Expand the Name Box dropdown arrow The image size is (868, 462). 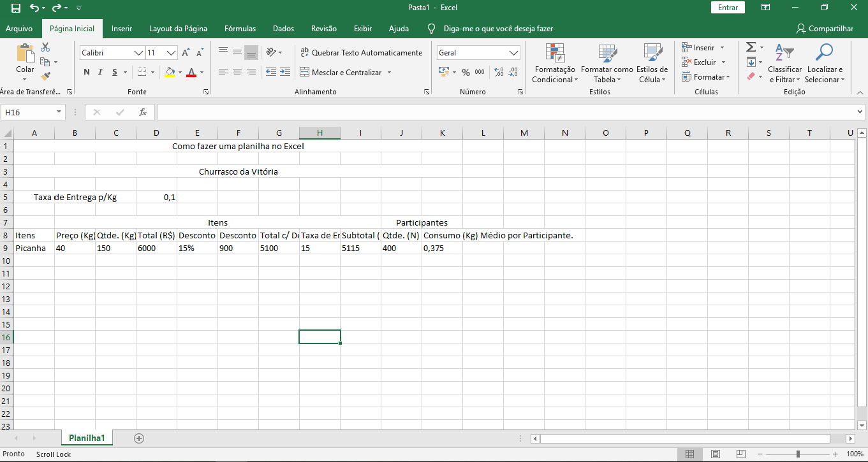click(x=59, y=112)
